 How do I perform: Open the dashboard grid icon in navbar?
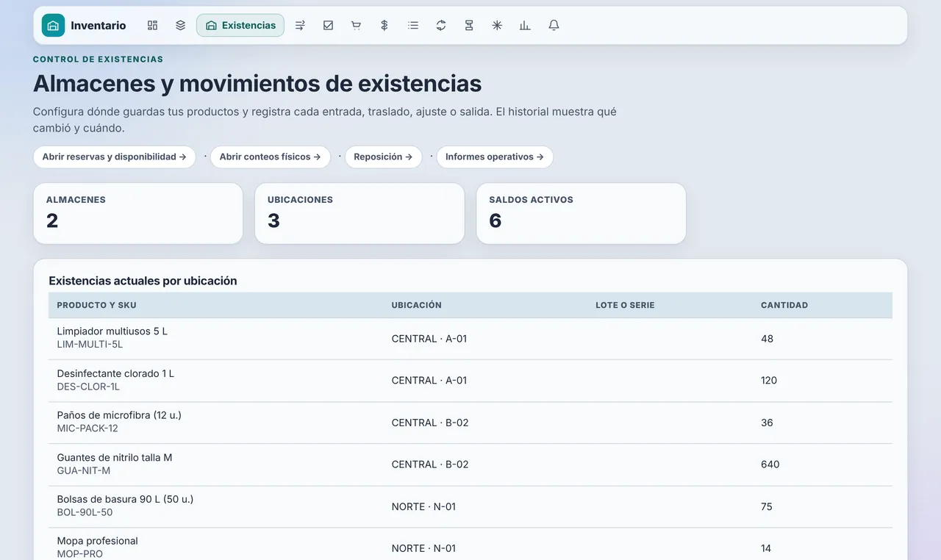[x=152, y=25]
